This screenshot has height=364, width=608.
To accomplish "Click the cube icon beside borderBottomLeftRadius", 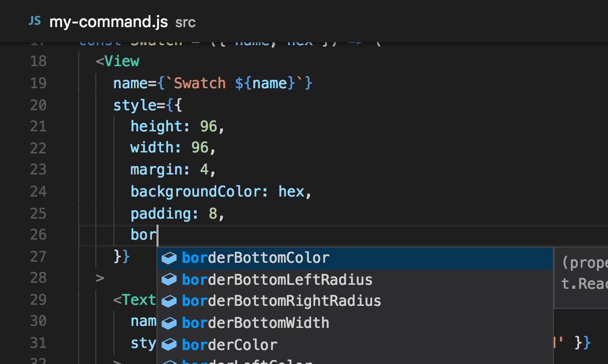I will 170,280.
